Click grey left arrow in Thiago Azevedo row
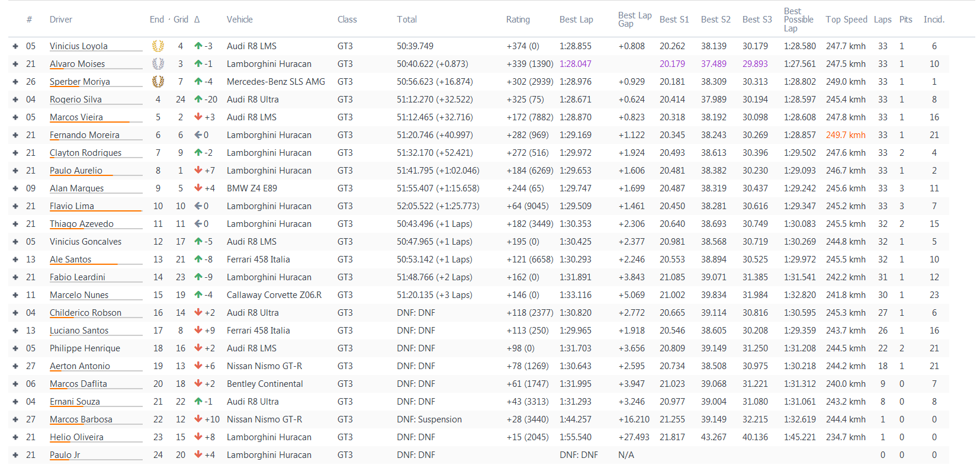The height and width of the screenshot is (471, 980). click(x=198, y=223)
